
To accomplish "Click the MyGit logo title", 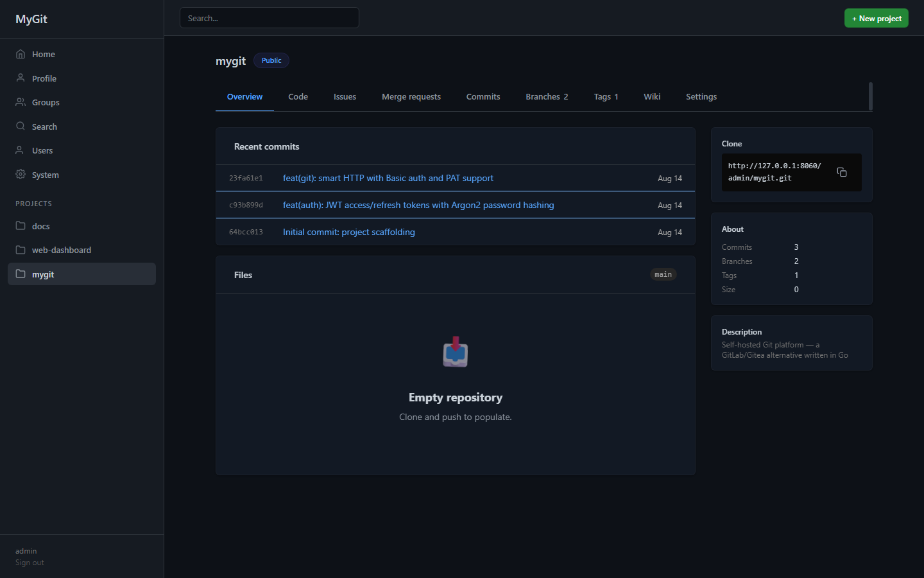I will click(31, 19).
